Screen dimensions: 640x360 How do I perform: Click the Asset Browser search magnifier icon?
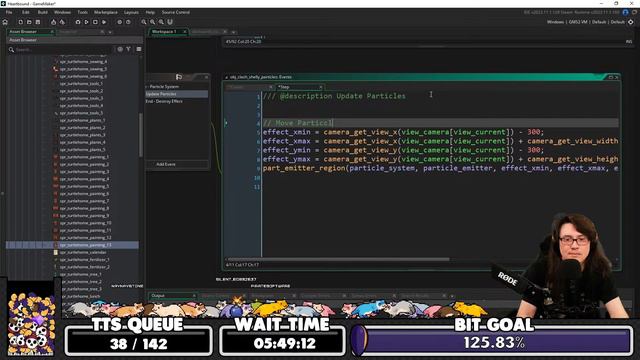pos(11,49)
